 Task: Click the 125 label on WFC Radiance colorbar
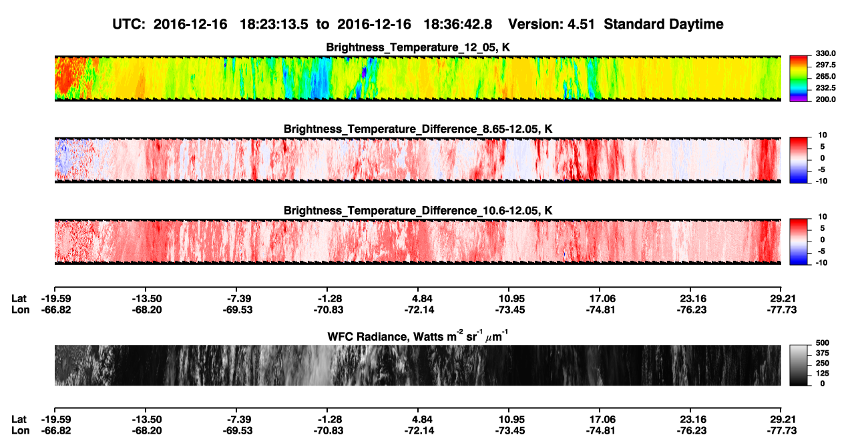point(823,373)
